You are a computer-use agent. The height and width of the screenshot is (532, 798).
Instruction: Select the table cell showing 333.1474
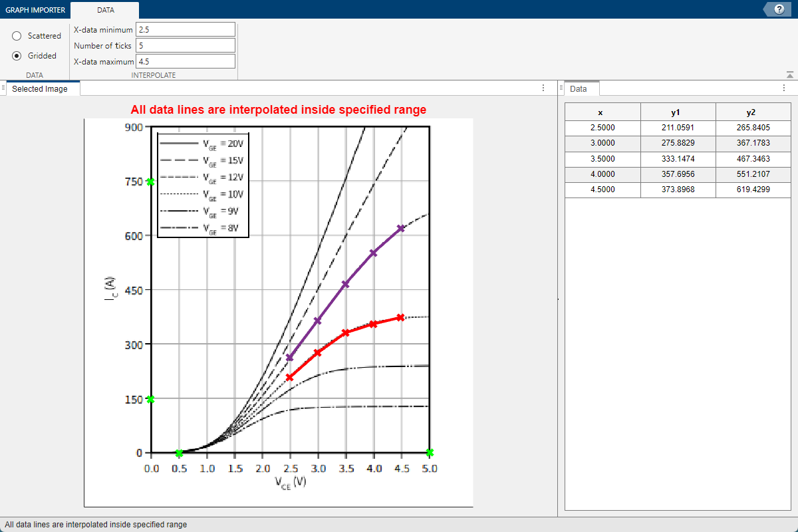point(678,159)
